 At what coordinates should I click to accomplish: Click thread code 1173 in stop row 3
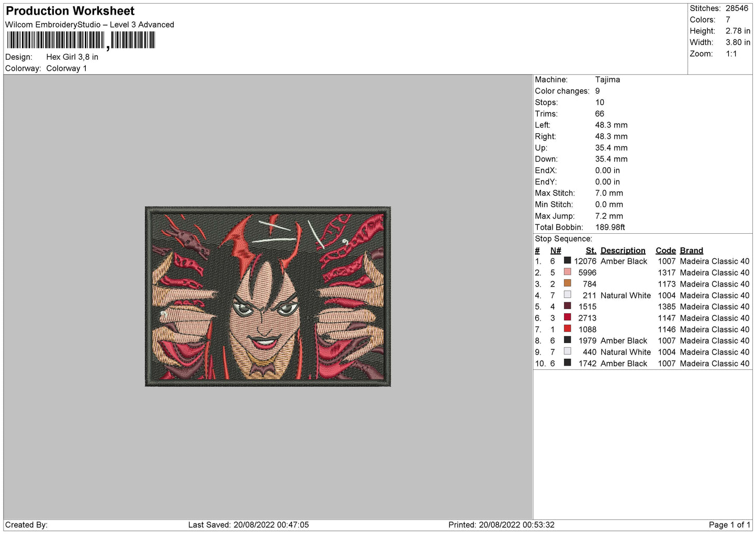[x=667, y=285]
